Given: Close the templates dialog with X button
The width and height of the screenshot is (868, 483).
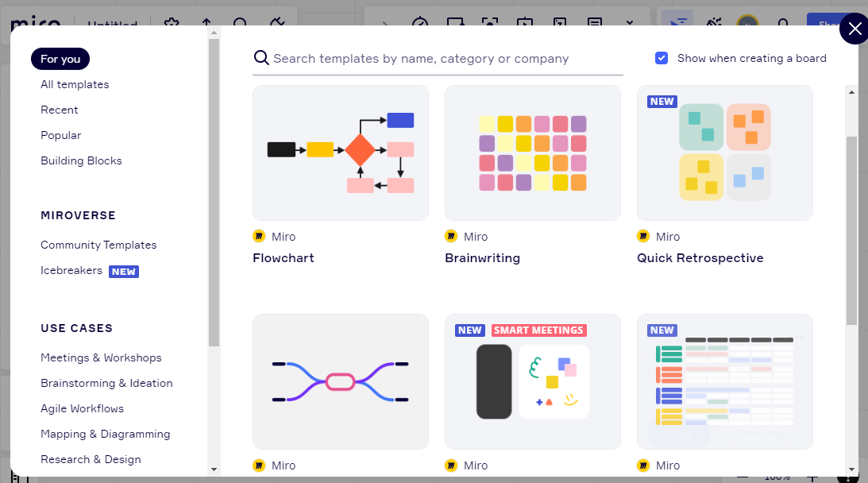Looking at the screenshot, I should pos(854,29).
